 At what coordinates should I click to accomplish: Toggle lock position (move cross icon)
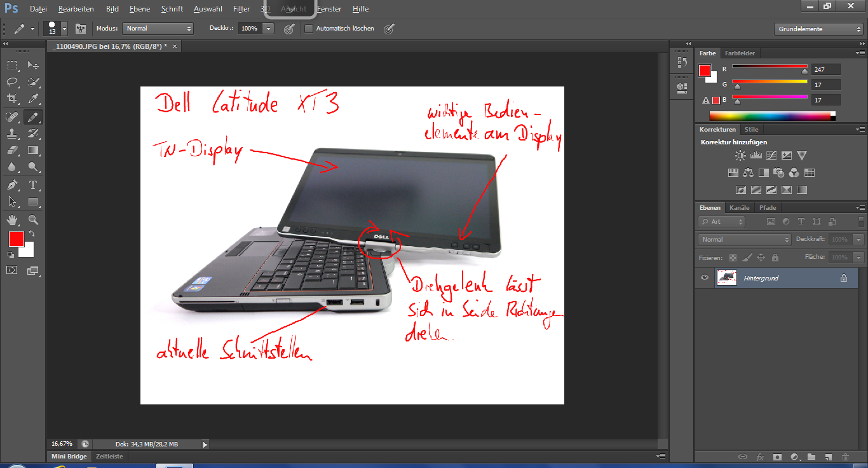tap(761, 258)
